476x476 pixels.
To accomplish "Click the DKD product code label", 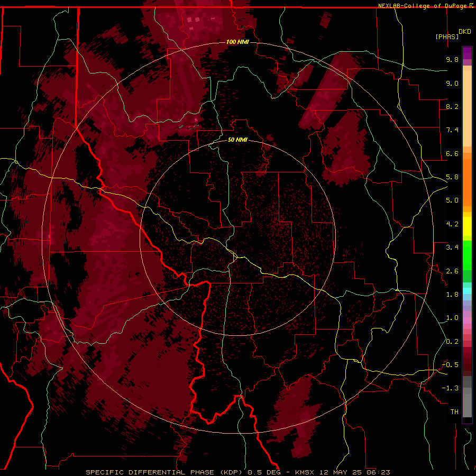I will click(x=464, y=32).
